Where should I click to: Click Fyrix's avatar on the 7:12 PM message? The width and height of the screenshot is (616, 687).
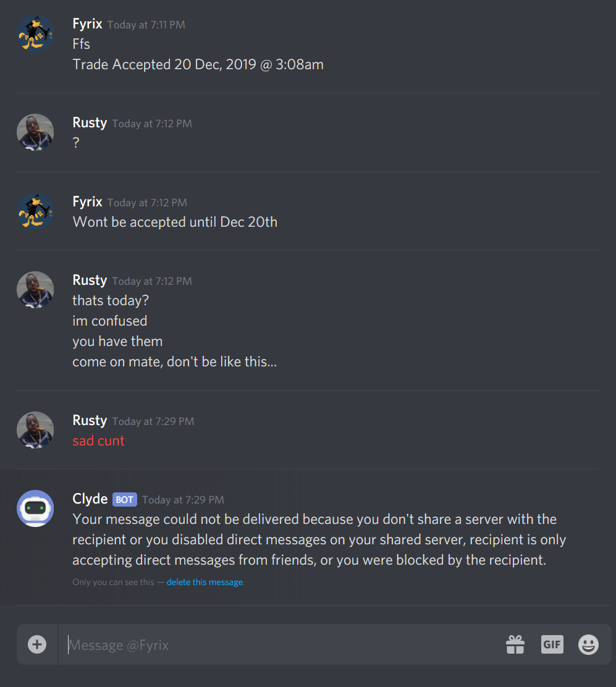(35, 211)
